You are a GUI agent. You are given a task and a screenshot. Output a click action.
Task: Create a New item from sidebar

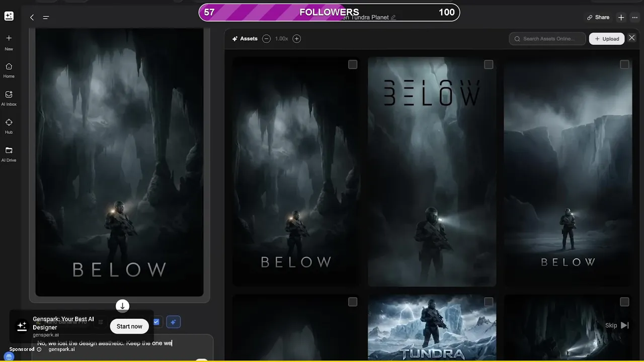click(x=9, y=42)
